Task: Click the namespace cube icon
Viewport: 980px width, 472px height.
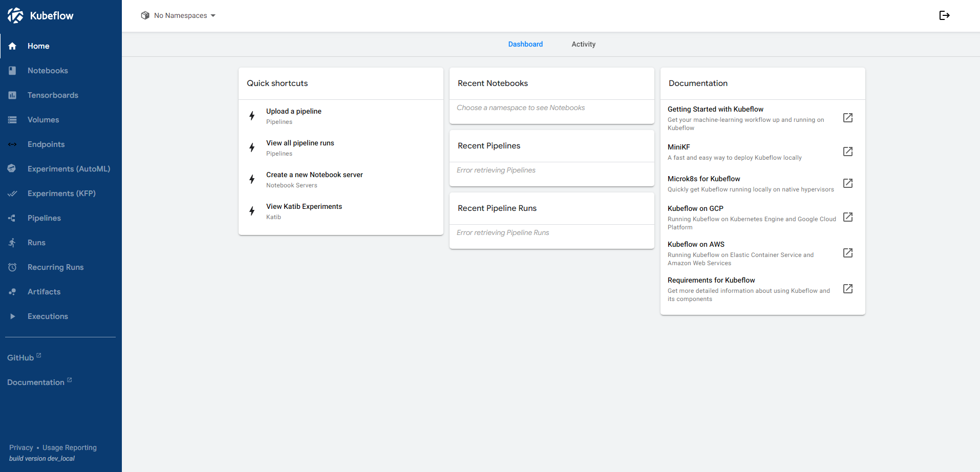Action: (145, 15)
